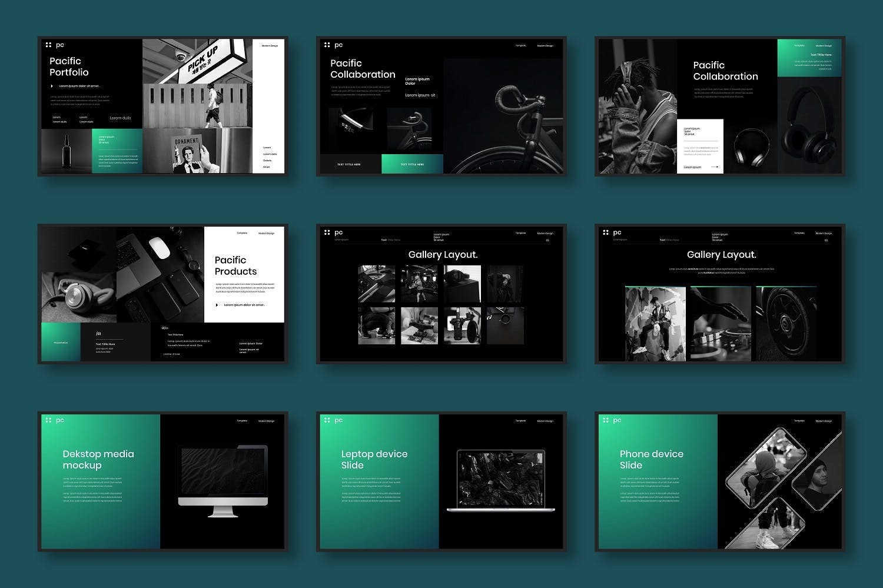Click the pc logo on Phone device Slide
883x588 pixels.
[x=606, y=420]
